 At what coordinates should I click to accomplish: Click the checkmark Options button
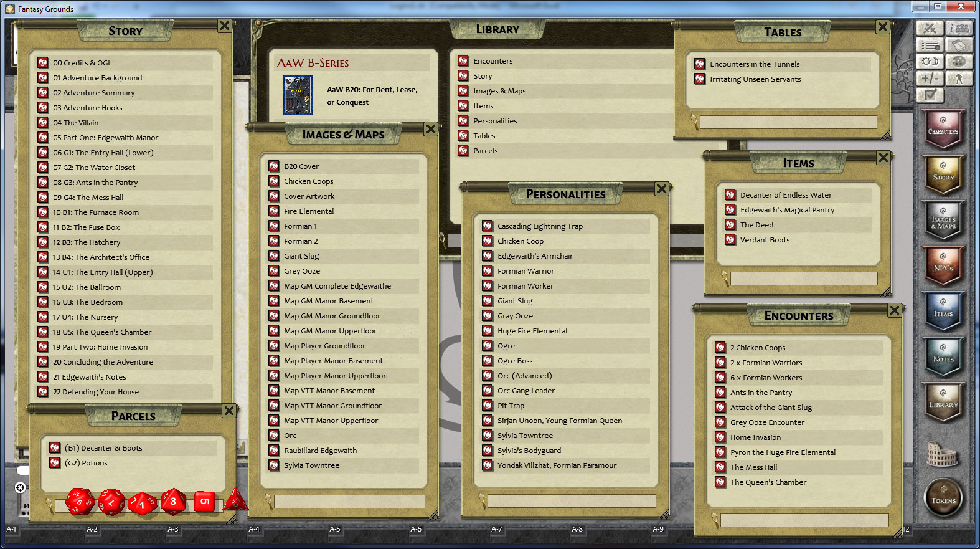(930, 95)
